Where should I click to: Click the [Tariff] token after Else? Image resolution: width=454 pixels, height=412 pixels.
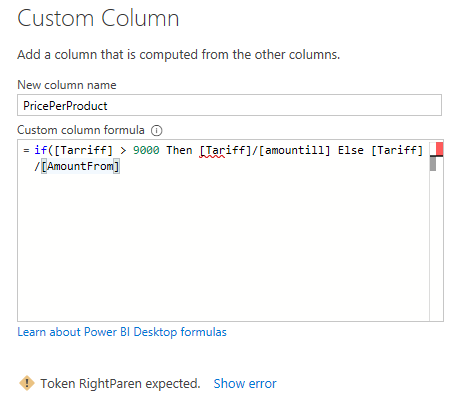tap(397, 150)
